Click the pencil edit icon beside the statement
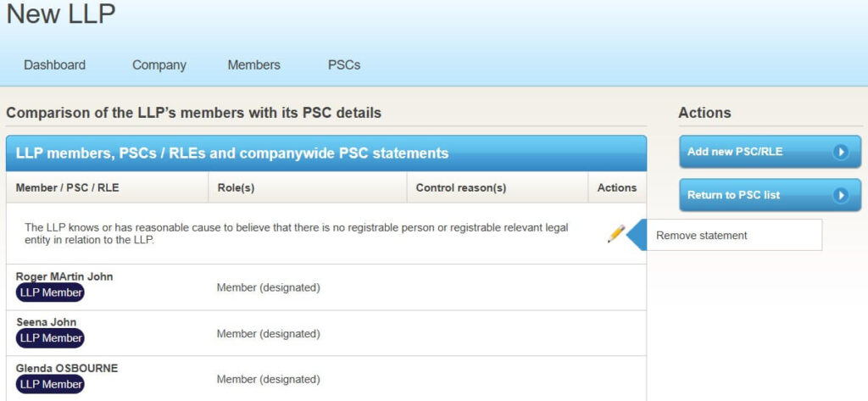 616,234
